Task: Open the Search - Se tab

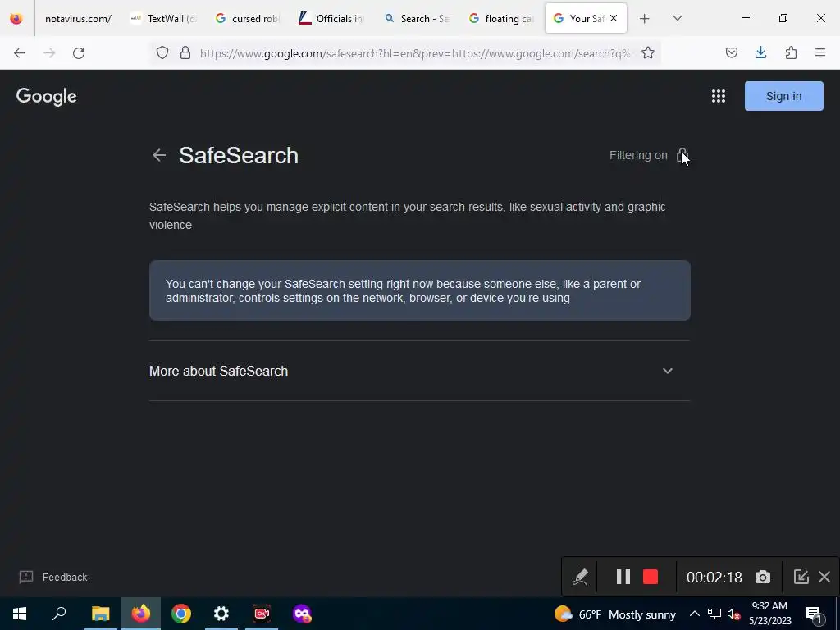Action: [x=416, y=19]
